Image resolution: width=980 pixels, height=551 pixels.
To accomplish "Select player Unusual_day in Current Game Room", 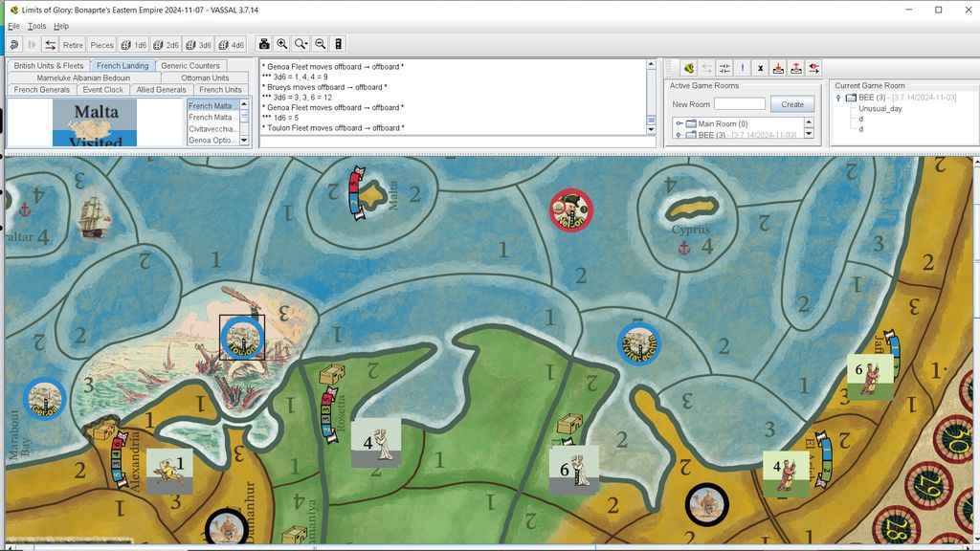I will [x=880, y=109].
